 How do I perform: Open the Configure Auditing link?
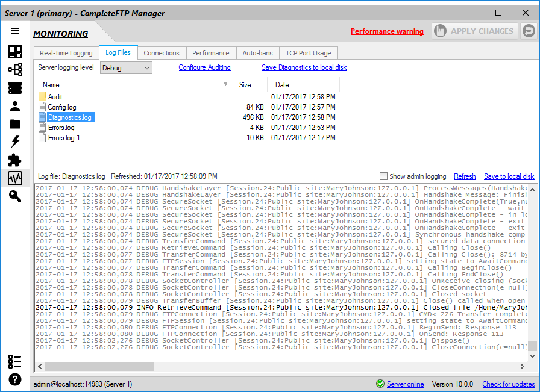pyautogui.click(x=204, y=67)
